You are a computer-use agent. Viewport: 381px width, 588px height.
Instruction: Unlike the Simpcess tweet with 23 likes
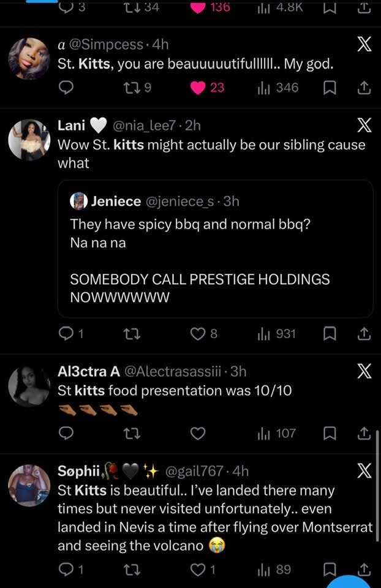click(x=197, y=88)
